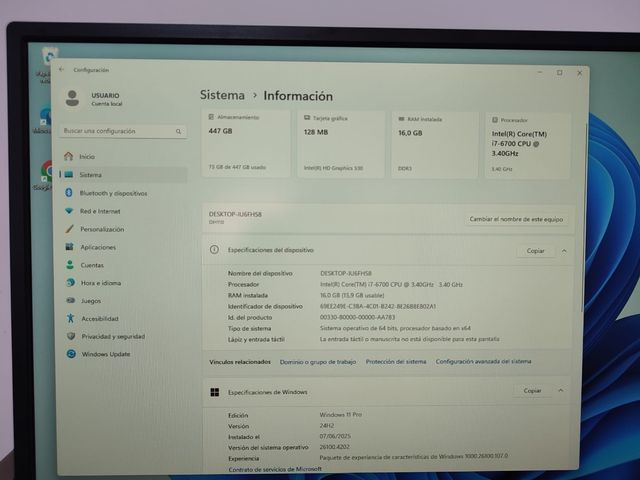Open Windows Update from sidebar

[x=105, y=354]
